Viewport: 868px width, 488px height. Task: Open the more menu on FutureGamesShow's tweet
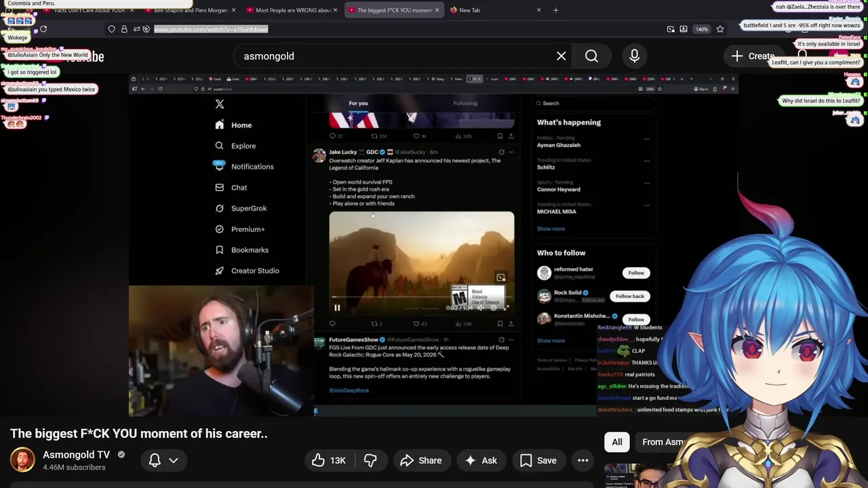(511, 340)
